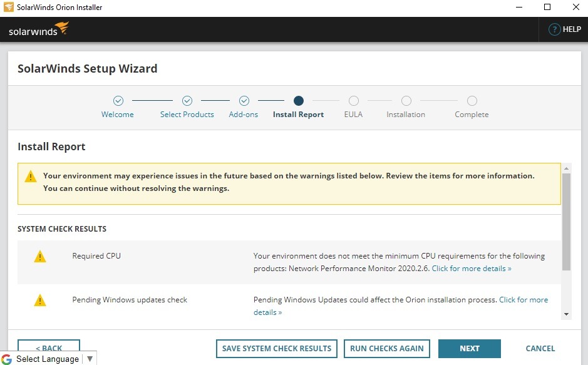Click the scroll down arrow in report
This screenshot has height=365, width=588.
[x=566, y=314]
